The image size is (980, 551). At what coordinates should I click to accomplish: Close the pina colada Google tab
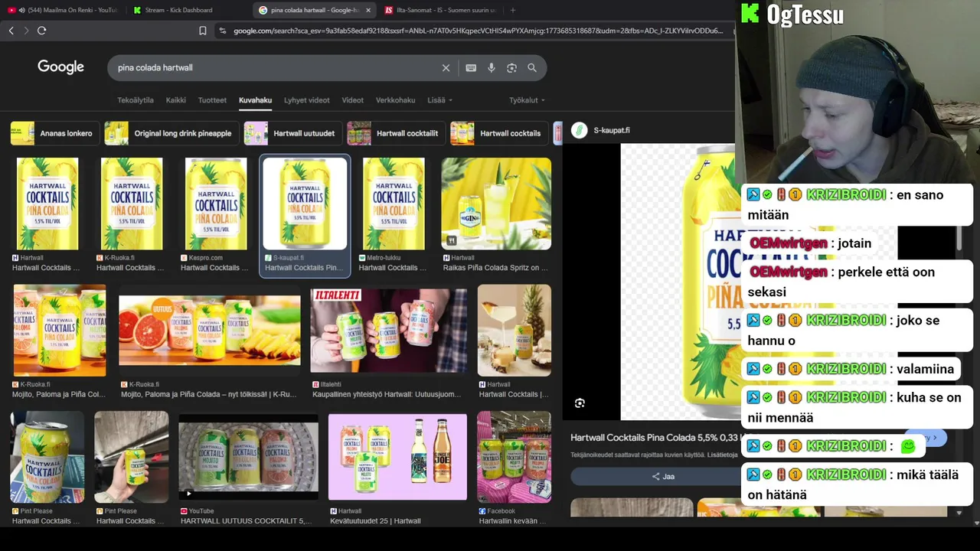368,10
